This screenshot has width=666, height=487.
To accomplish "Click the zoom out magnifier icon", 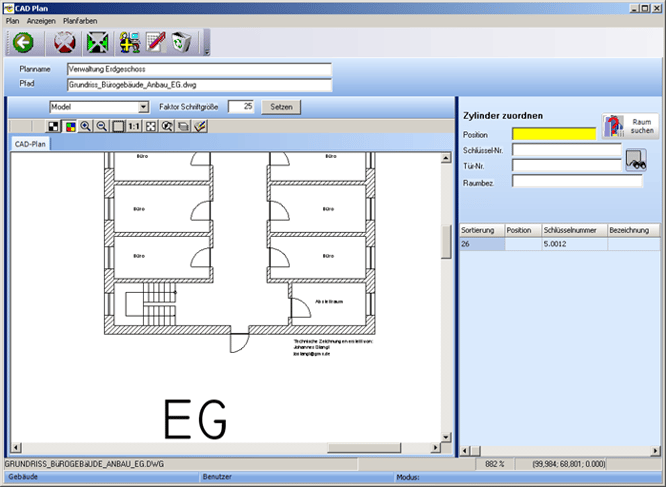I will 101,127.
